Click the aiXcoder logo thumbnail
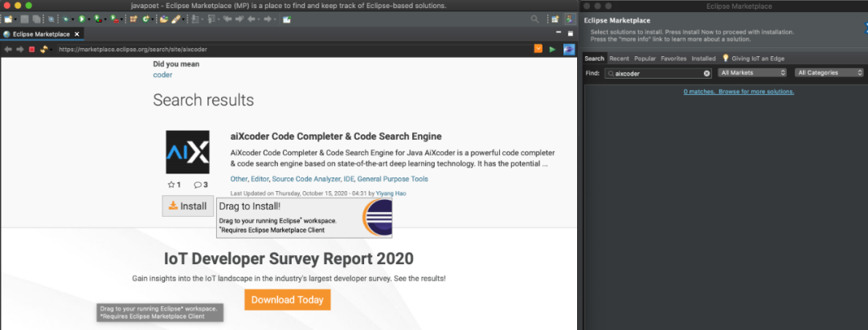The height and width of the screenshot is (330, 868). pyautogui.click(x=187, y=152)
